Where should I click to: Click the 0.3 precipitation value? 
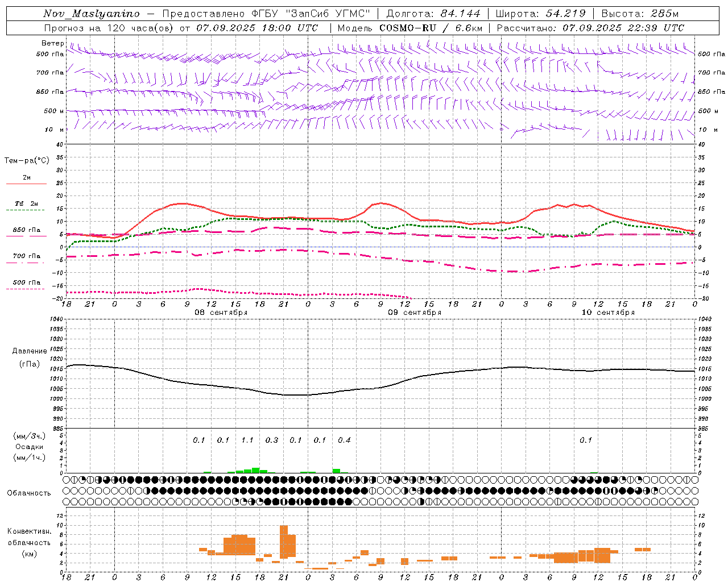pos(272,440)
